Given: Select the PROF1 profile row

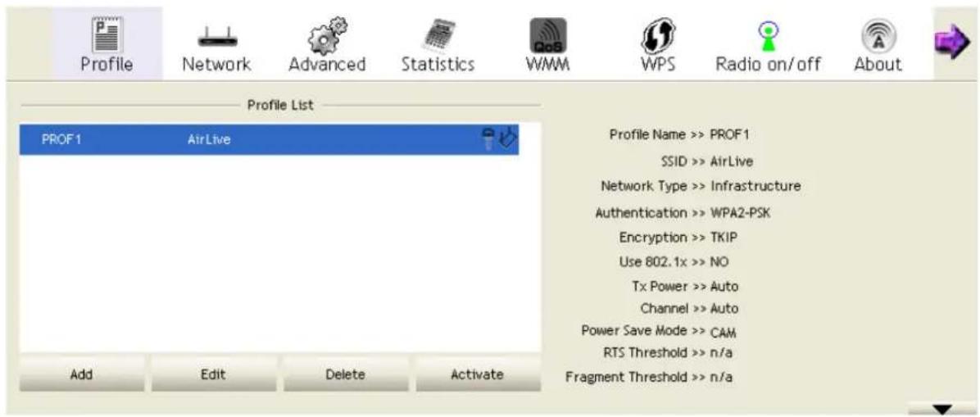Looking at the screenshot, I should pos(269,139).
